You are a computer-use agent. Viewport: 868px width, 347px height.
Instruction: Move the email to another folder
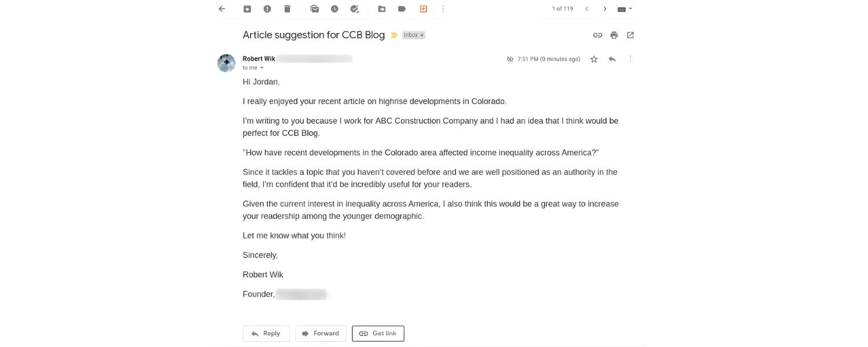coord(381,8)
